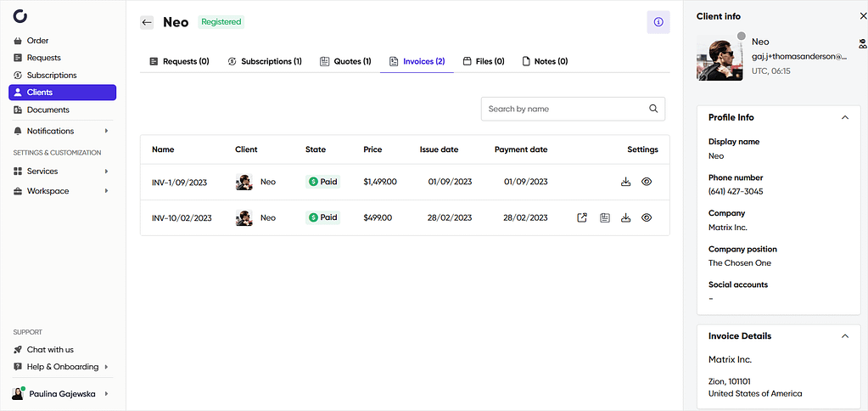
Task: Download invoice INV-1/09/2023
Action: (x=626, y=182)
